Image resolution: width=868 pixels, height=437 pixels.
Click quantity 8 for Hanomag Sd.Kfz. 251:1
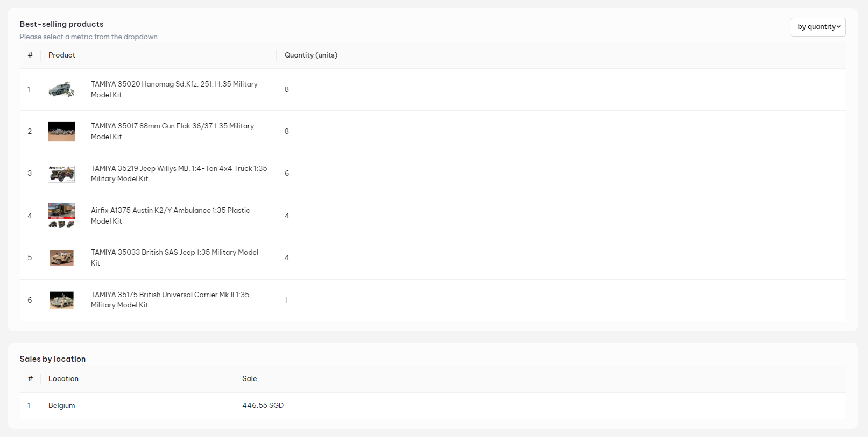pyautogui.click(x=287, y=89)
